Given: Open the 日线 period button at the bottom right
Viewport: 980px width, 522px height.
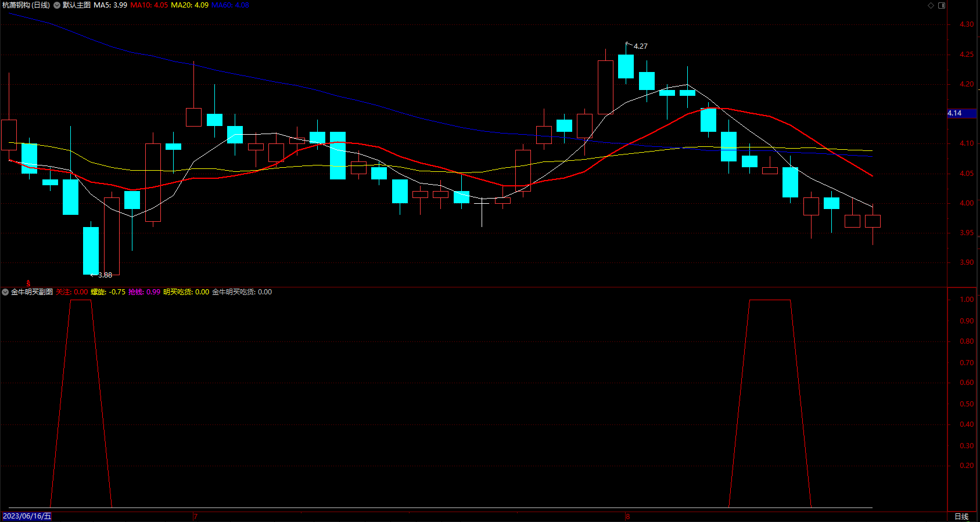Looking at the screenshot, I should coord(961,516).
